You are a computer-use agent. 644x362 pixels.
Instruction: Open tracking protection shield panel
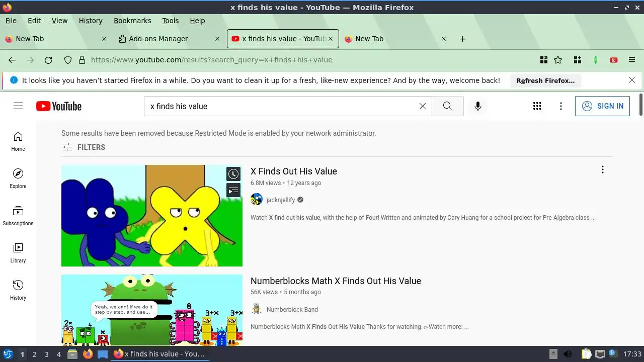click(x=68, y=60)
